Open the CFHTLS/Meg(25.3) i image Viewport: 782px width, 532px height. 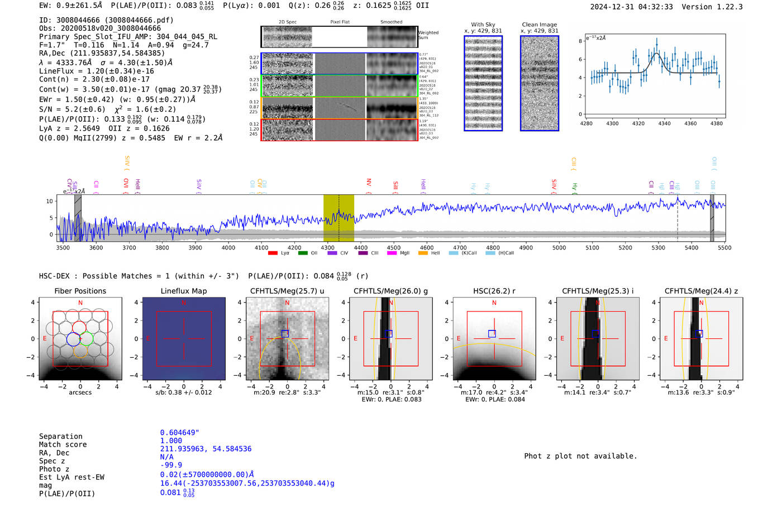pos(598,339)
